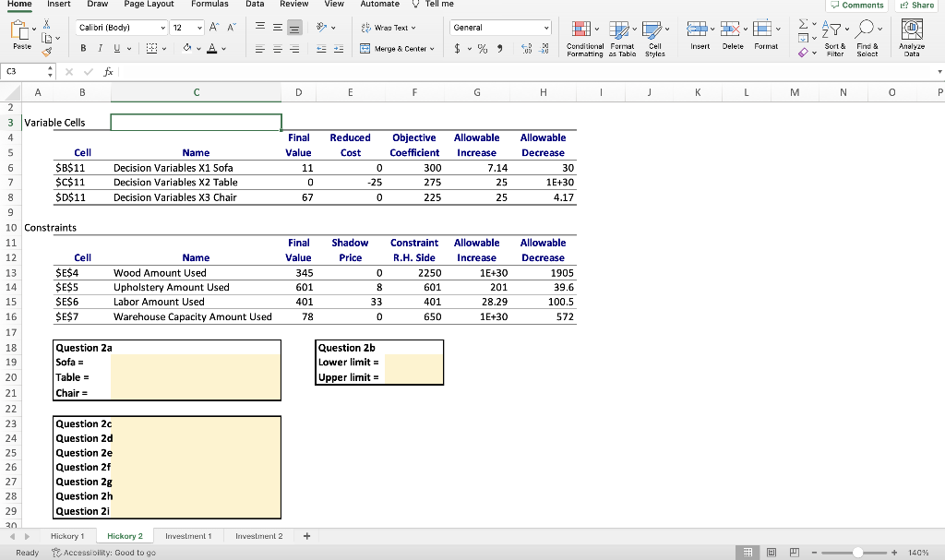Image resolution: width=945 pixels, height=560 pixels.
Task: Switch to the Formulas tab
Action: (209, 4)
